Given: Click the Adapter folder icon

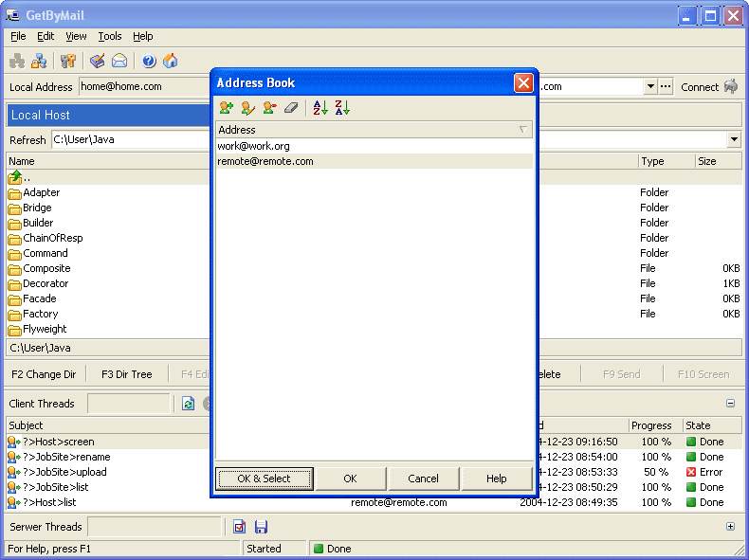Looking at the screenshot, I should tap(15, 193).
